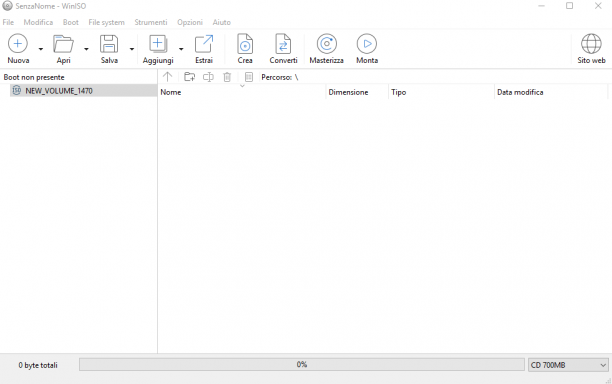Open the Strumenti menu
This screenshot has width=612, height=384.
[151, 22]
